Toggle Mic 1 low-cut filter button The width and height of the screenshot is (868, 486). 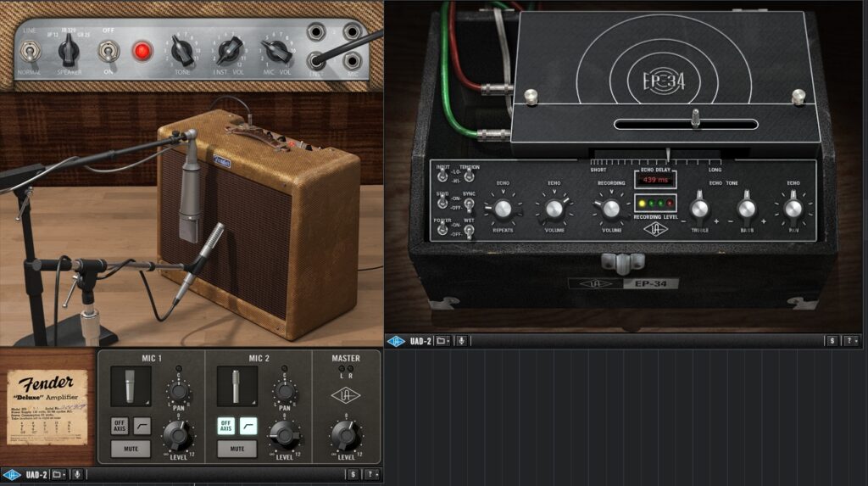(x=142, y=426)
